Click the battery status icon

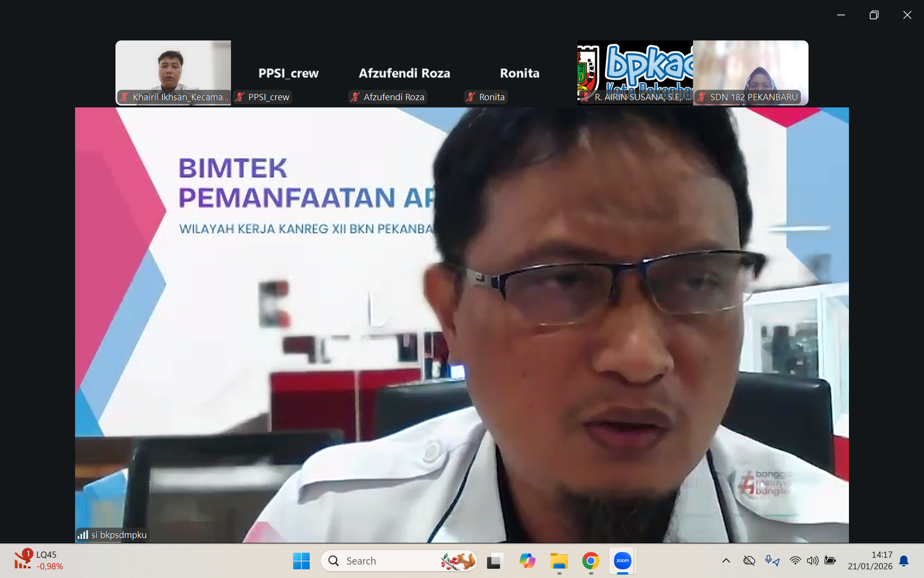tap(830, 561)
